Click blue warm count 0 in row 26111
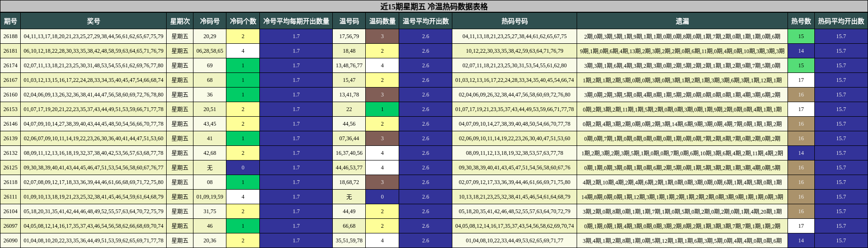Image resolution: width=868 pixels, height=248 pixels. click(x=382, y=197)
